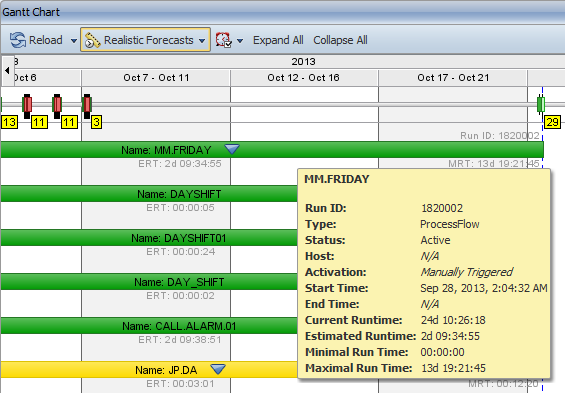Viewport: 565px width, 393px height.
Task: Click red marker above second label 11
Action: click(57, 106)
